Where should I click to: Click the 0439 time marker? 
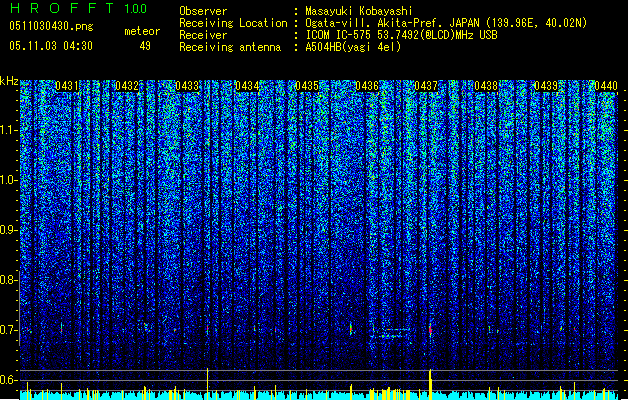pos(546,86)
